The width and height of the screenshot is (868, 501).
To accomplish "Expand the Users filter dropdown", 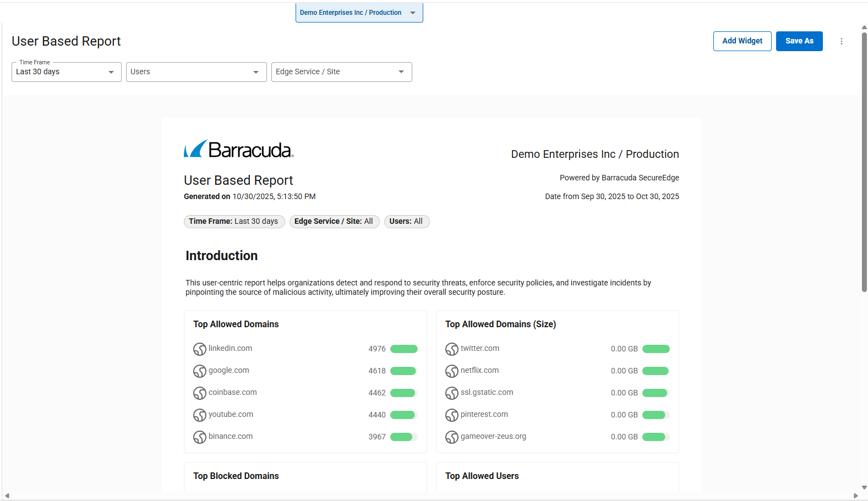I will 196,72.
